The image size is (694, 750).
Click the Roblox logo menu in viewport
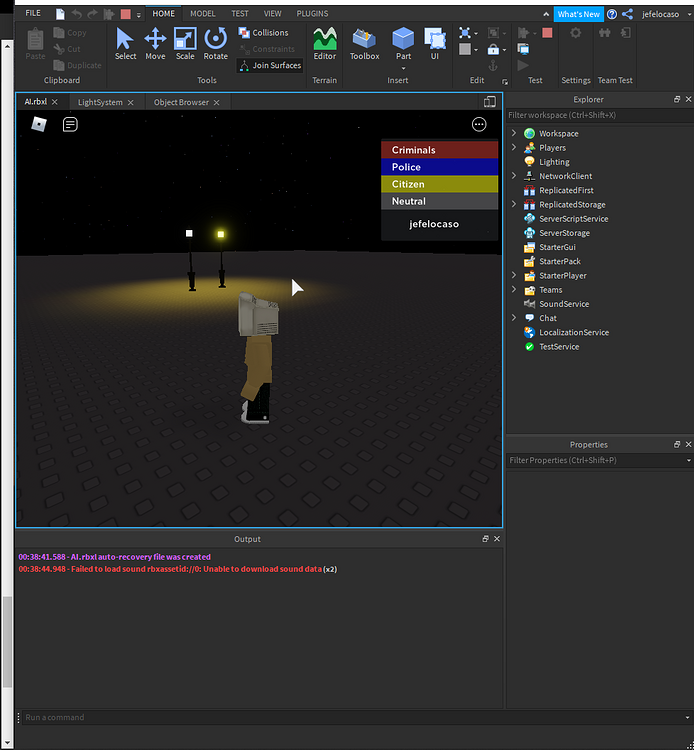point(39,125)
